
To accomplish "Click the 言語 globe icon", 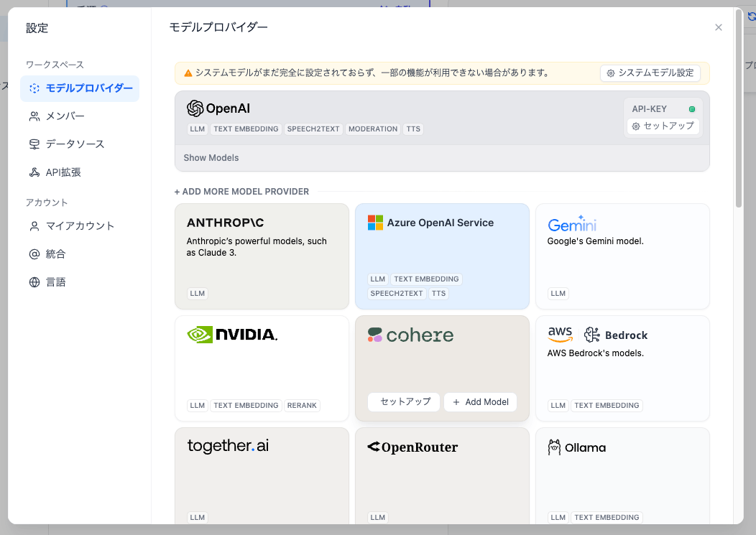I will pyautogui.click(x=34, y=282).
